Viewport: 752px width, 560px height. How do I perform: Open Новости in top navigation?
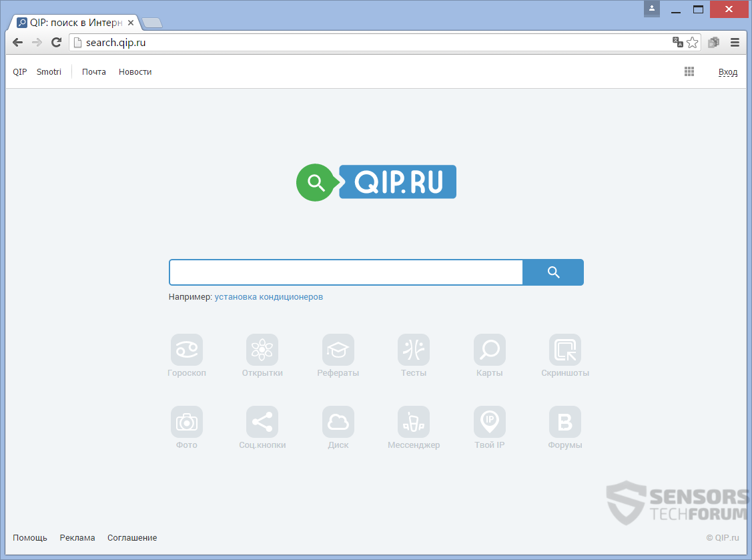[135, 71]
